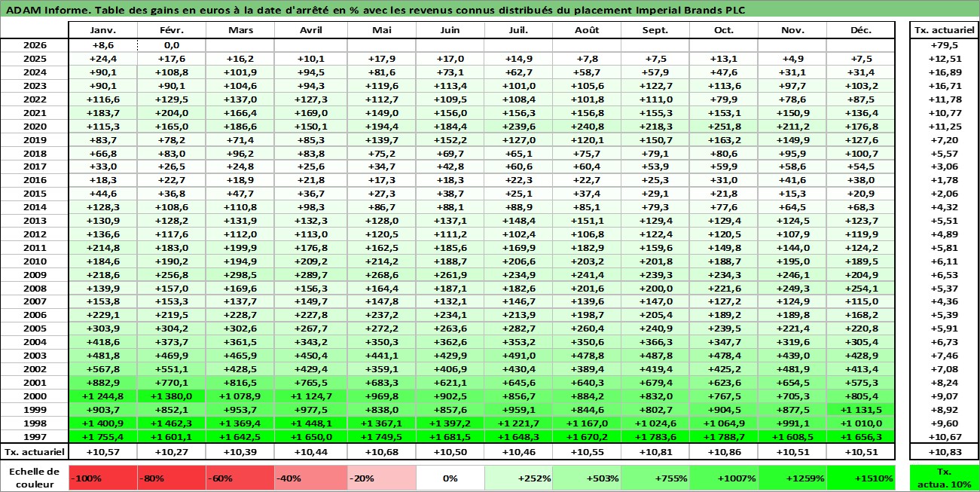Click the '+1 380,0' cell for Févr. 2000

(x=171, y=396)
